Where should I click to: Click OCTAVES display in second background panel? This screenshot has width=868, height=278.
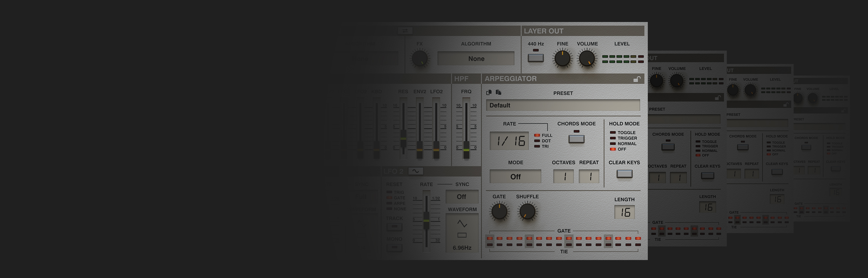click(x=657, y=178)
